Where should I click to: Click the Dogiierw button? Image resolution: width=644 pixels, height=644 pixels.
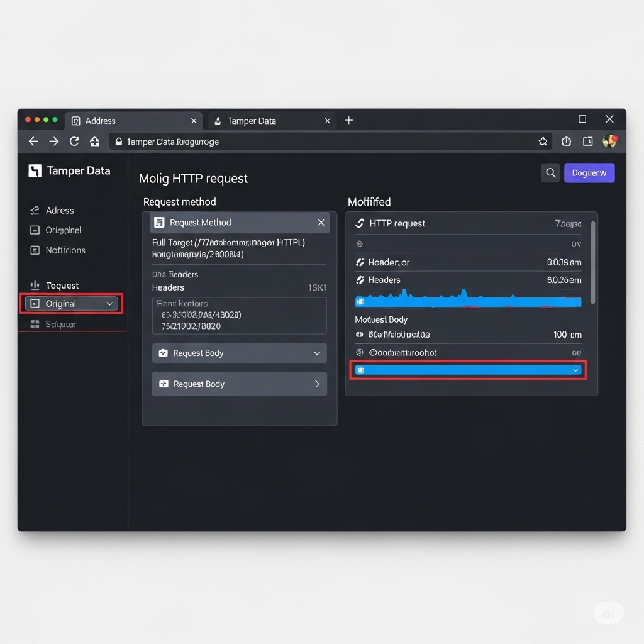tap(589, 173)
